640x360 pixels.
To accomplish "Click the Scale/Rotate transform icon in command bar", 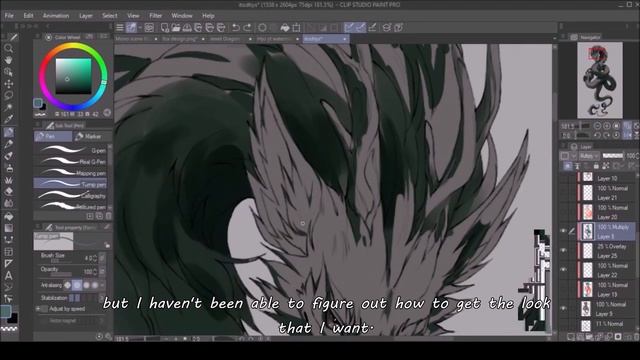I will pos(296,27).
